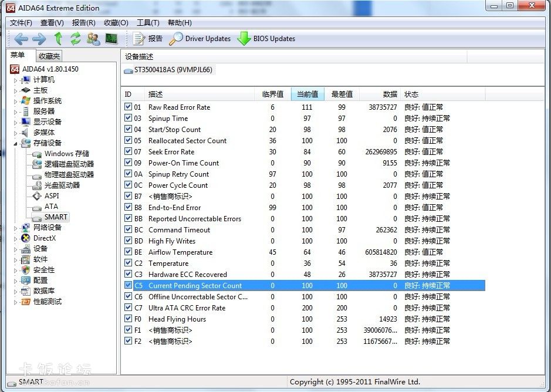This screenshot has height=392, width=551.
Task: Sort by the 最差值 column header
Action: click(342, 94)
